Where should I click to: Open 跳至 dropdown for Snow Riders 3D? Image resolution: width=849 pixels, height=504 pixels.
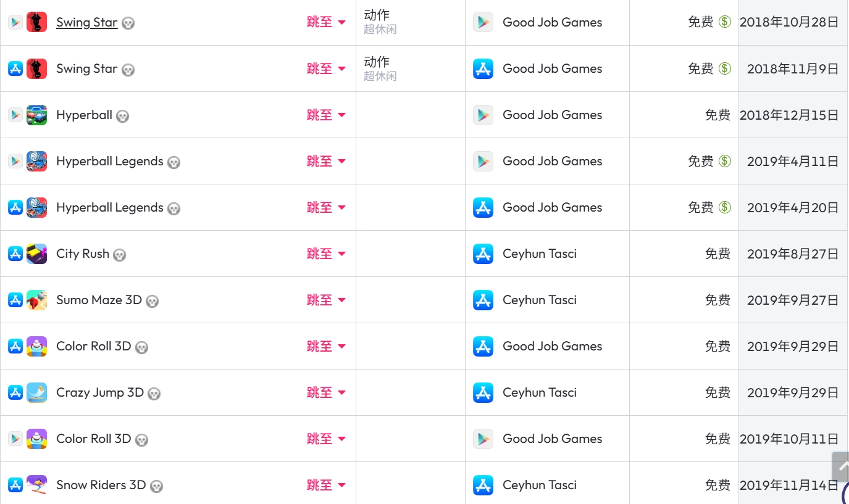pyautogui.click(x=326, y=485)
